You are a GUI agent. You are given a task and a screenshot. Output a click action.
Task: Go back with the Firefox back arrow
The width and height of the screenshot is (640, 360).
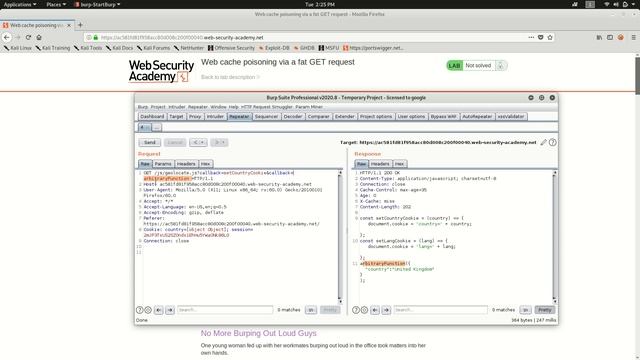point(7,37)
